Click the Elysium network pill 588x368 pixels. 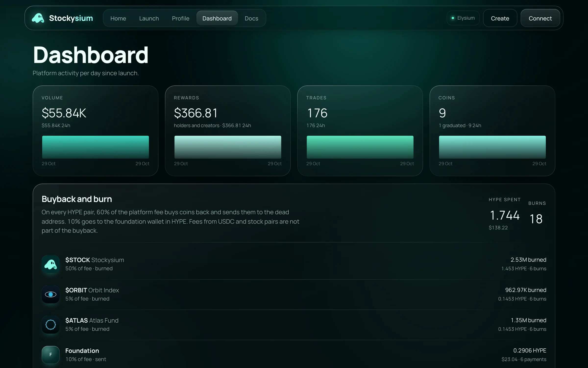[463, 18]
